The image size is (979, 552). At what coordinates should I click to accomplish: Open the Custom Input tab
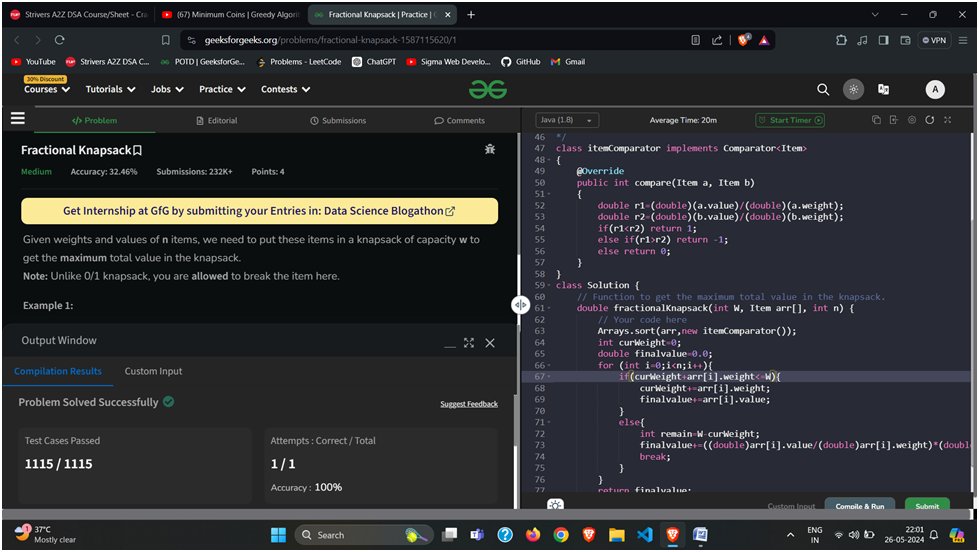[154, 371]
